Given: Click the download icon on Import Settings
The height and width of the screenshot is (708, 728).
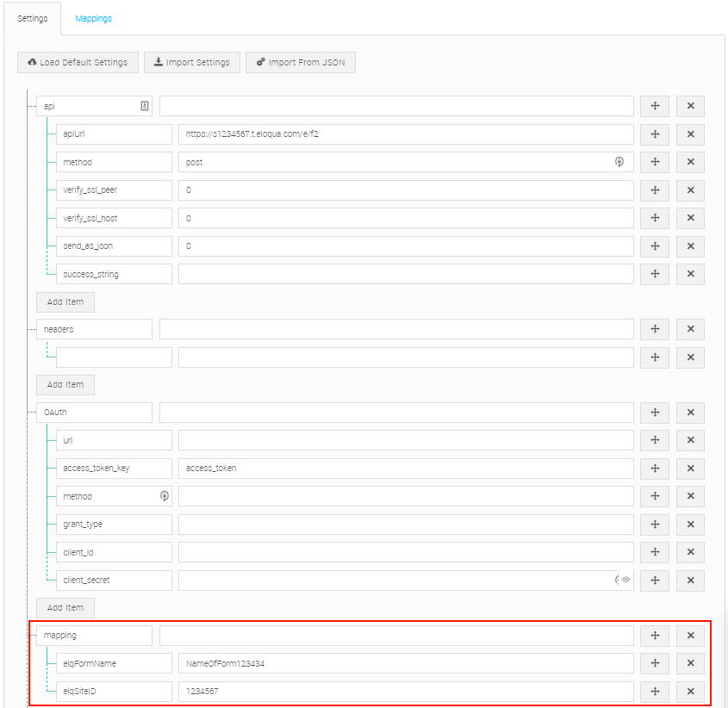Looking at the screenshot, I should (158, 62).
